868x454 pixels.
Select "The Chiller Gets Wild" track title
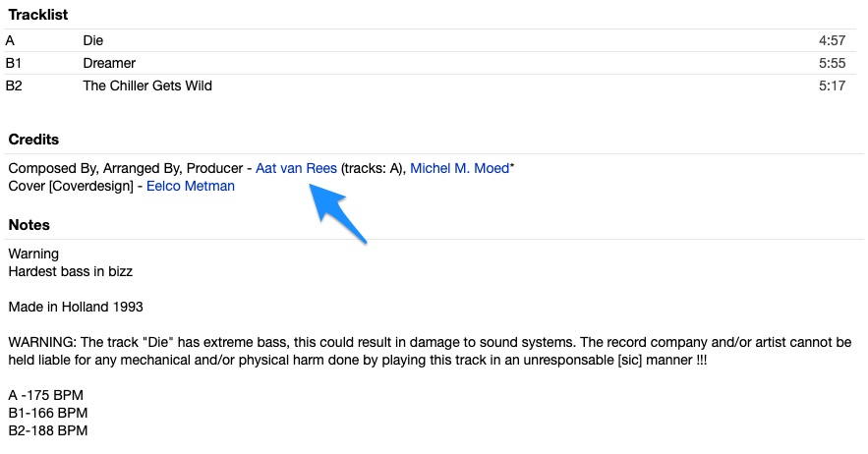147,85
